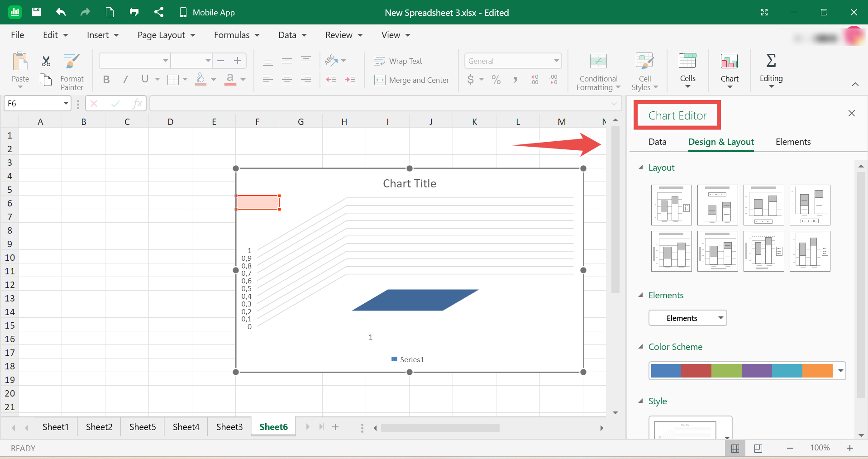Open the borders dropdown arrow
This screenshot has width=868, height=459.
pyautogui.click(x=185, y=80)
